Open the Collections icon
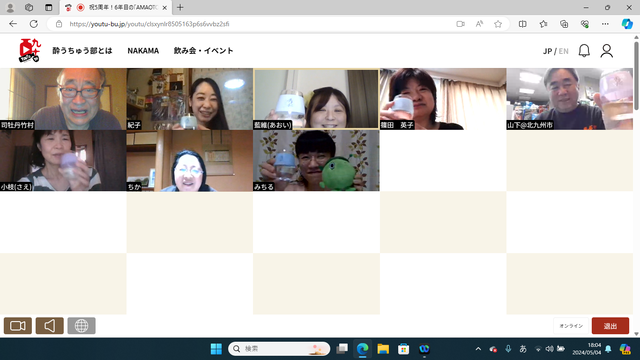This screenshot has height=360, width=640. 564,24
